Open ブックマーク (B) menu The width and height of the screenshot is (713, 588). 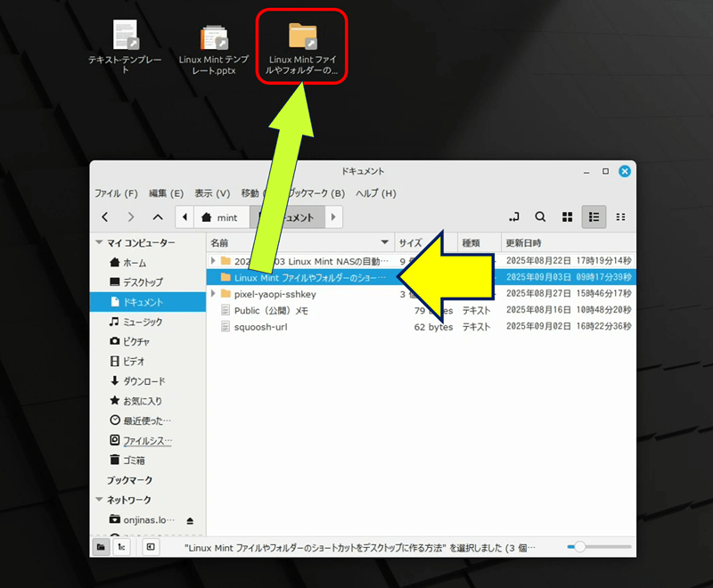(317, 193)
